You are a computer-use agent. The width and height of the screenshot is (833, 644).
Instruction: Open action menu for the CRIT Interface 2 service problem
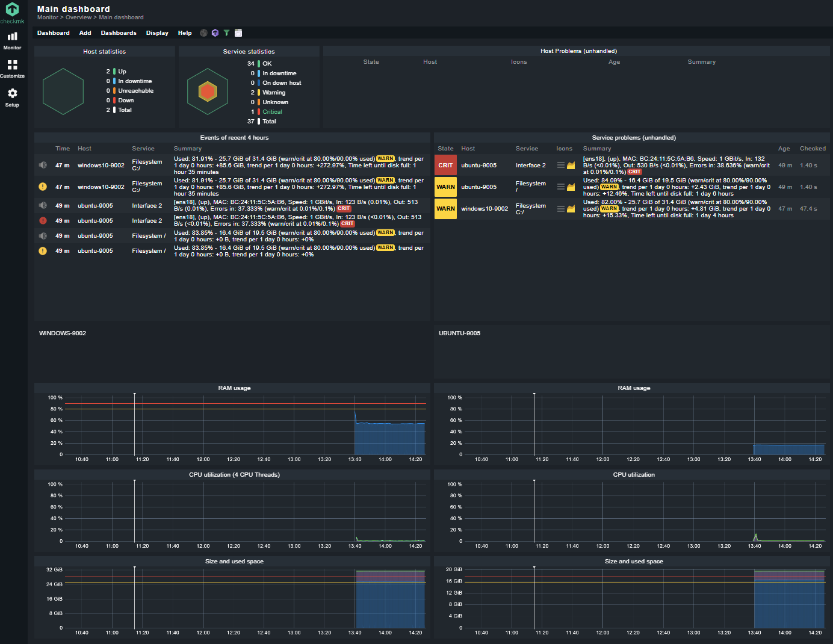tap(561, 166)
